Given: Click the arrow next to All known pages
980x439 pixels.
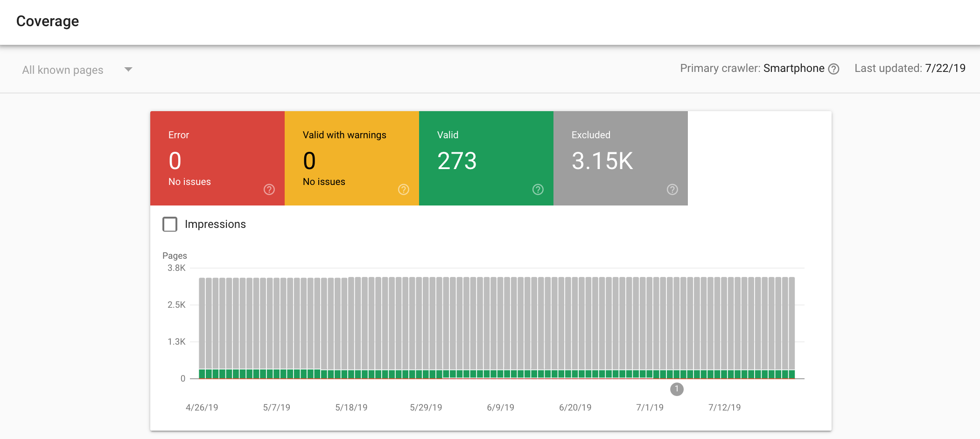Looking at the screenshot, I should [x=128, y=70].
